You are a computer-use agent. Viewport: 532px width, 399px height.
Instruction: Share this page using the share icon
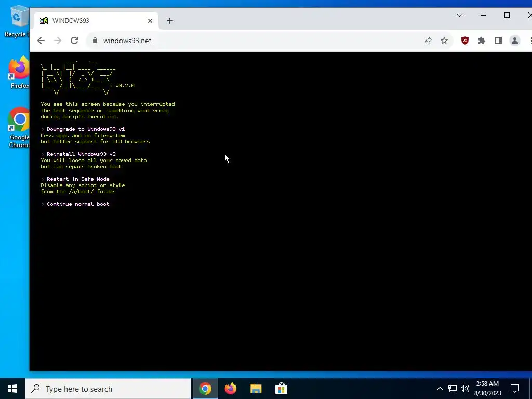(x=428, y=41)
